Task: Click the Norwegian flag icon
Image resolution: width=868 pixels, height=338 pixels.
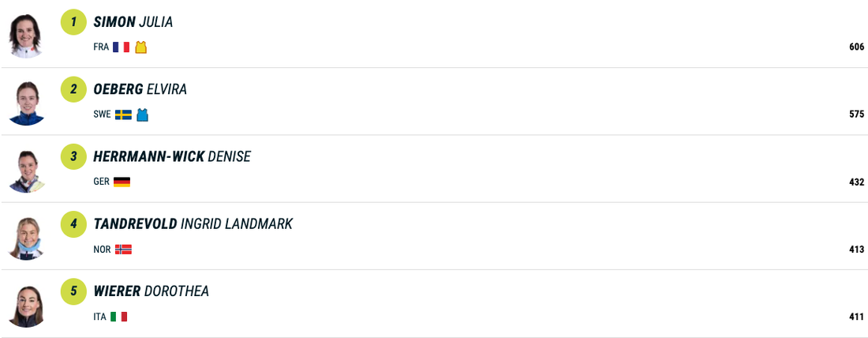Action: coord(123,250)
